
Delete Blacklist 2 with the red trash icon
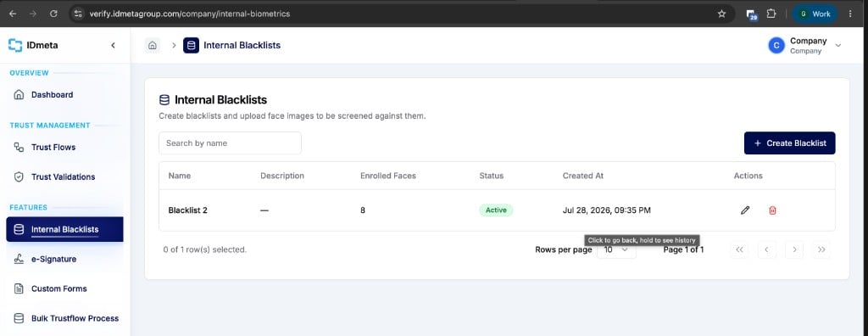click(773, 210)
